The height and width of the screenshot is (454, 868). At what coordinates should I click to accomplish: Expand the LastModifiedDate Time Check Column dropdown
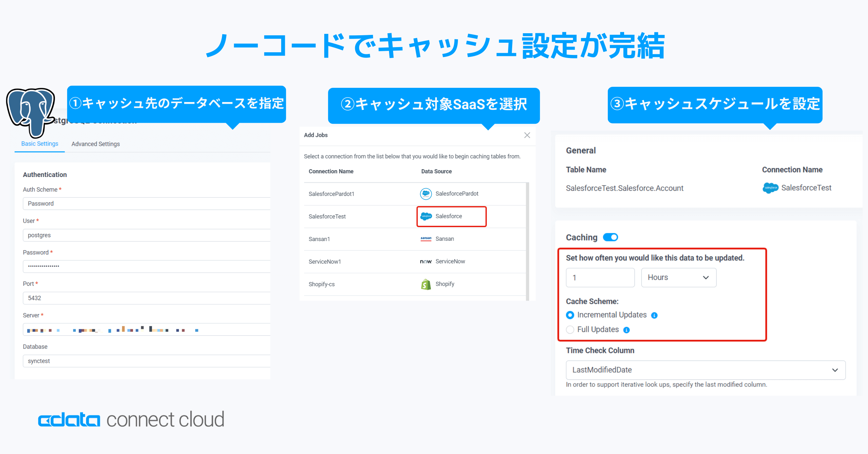tap(706, 370)
